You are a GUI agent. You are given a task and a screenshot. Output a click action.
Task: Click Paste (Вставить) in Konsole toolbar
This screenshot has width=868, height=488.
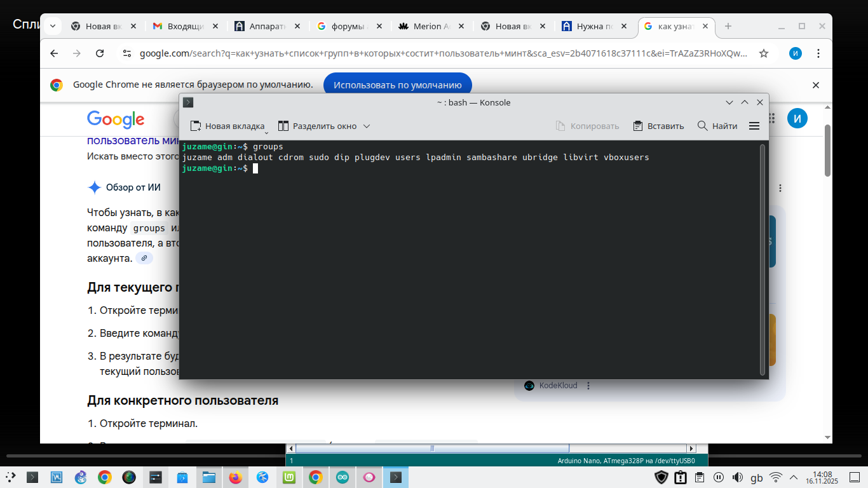[658, 126]
